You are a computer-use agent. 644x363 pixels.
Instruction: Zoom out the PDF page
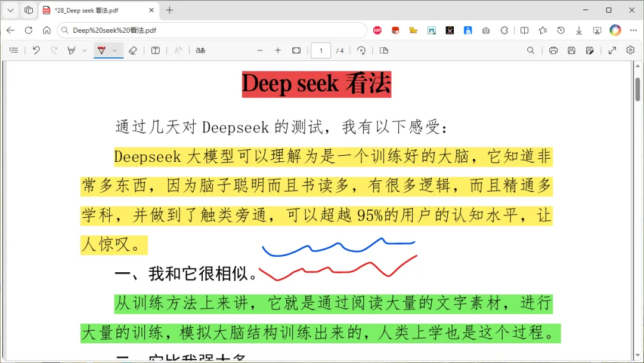(260, 50)
